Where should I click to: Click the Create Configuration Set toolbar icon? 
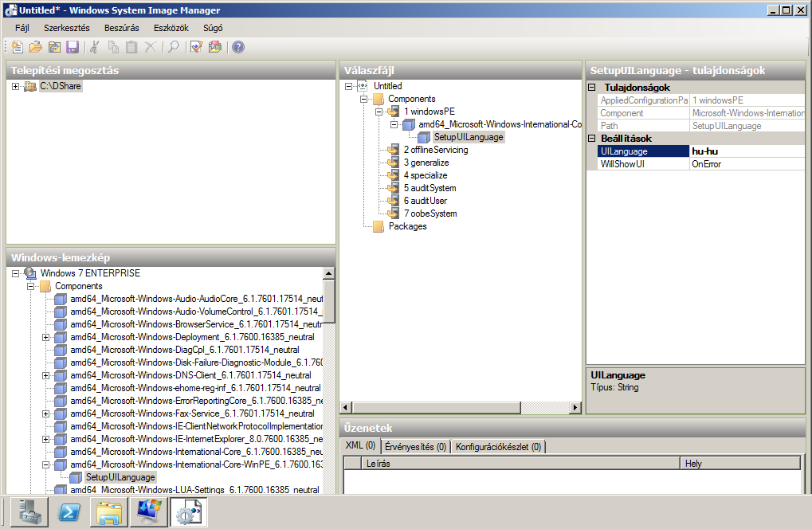(215, 47)
